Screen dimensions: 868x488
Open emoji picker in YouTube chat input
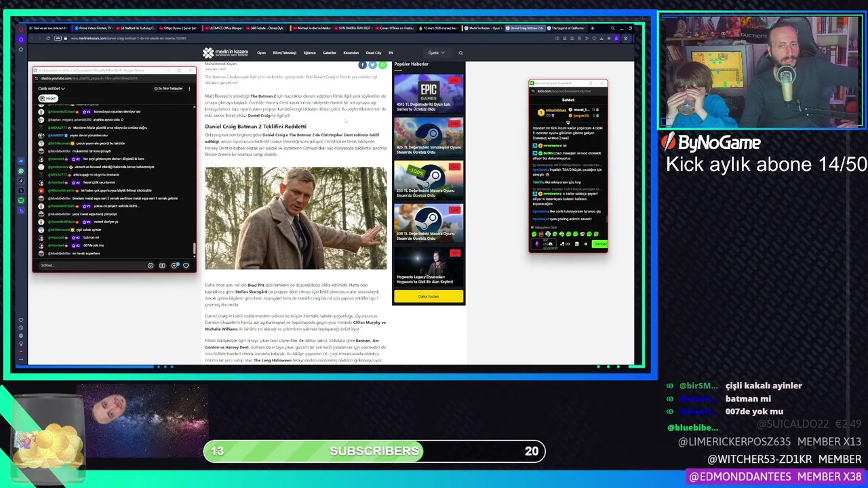coord(151,265)
